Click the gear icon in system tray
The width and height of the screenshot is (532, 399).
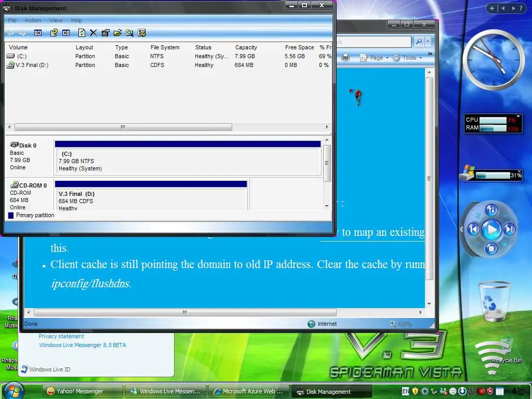click(424, 391)
